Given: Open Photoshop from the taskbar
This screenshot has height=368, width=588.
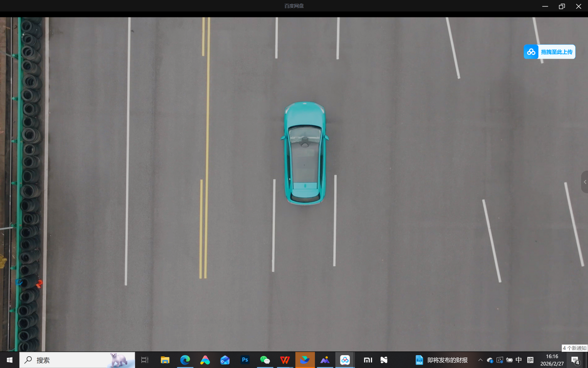Looking at the screenshot, I should pos(245,360).
